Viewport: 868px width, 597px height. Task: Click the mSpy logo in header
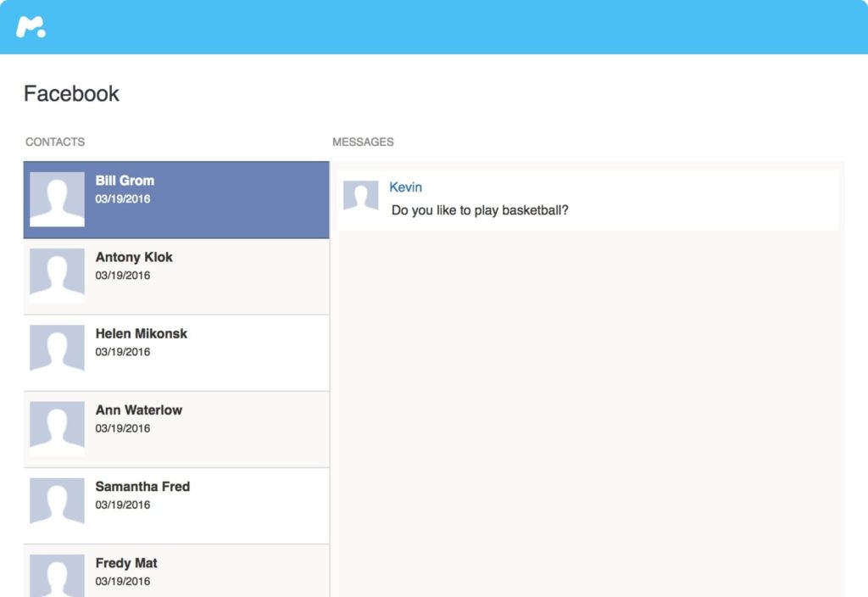click(31, 27)
